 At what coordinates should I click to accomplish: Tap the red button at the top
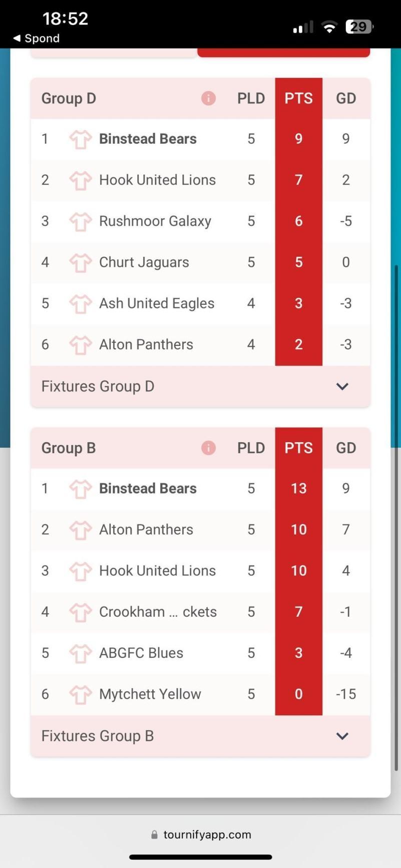[283, 53]
